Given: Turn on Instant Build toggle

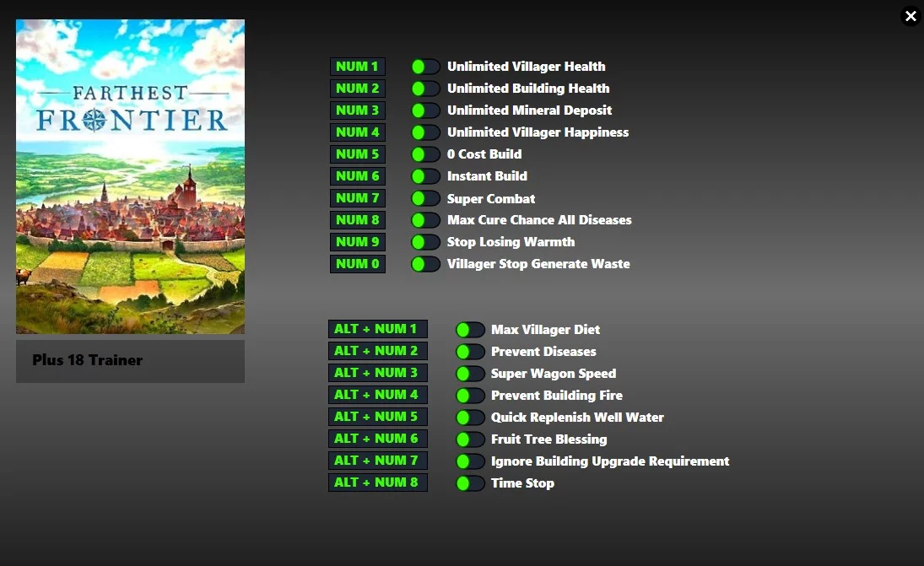Looking at the screenshot, I should [425, 176].
